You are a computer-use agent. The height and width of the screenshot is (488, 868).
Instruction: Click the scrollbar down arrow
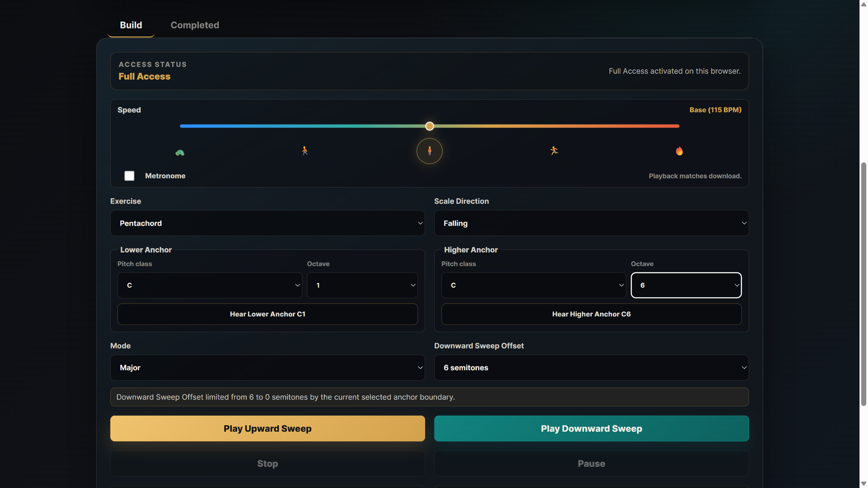coord(863,483)
